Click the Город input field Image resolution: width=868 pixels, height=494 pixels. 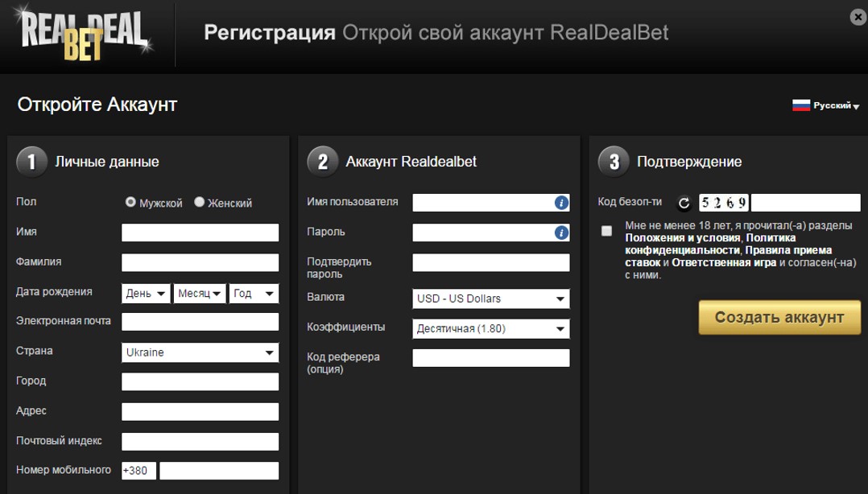click(x=200, y=381)
